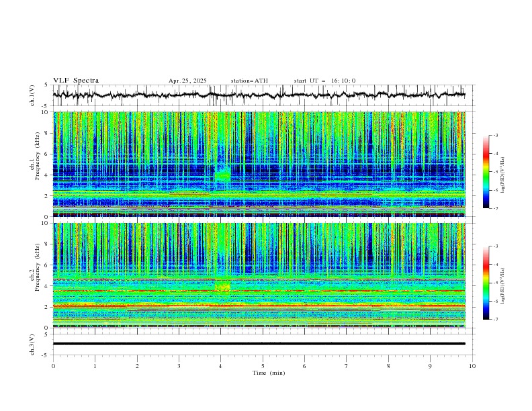The height and width of the screenshot is (411, 532).
Task: Click the ch.3 flat voltage trace
Action: (x=259, y=344)
